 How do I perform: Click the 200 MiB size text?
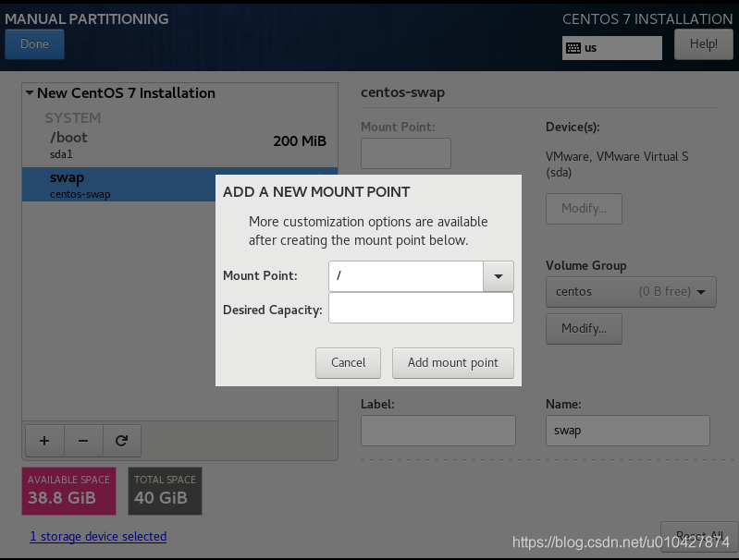(x=300, y=140)
